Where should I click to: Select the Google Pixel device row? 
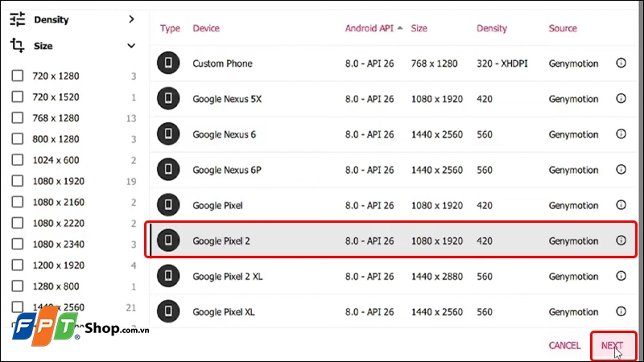[393, 205]
